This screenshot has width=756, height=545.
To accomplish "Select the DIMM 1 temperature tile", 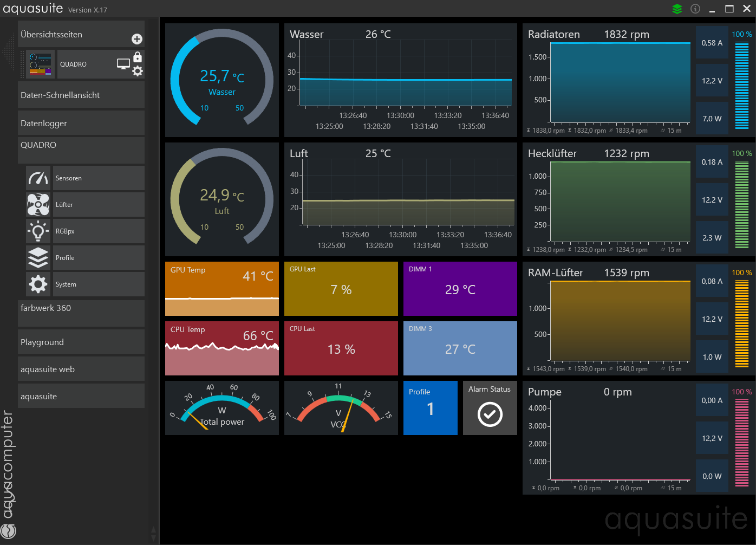I will [x=460, y=289].
